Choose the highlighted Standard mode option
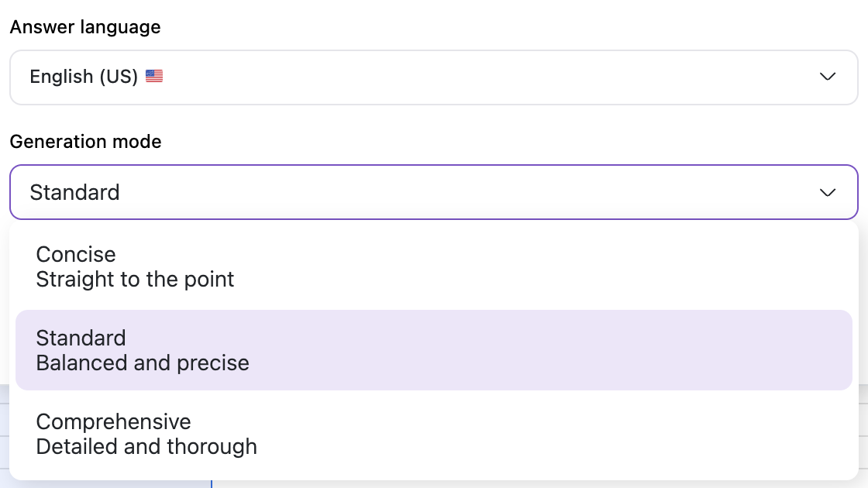Viewport: 868px width, 488px height. click(433, 350)
